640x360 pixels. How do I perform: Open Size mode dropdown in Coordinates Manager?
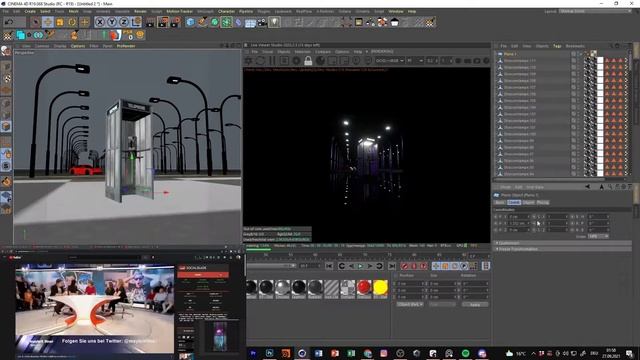pyautogui.click(x=442, y=304)
